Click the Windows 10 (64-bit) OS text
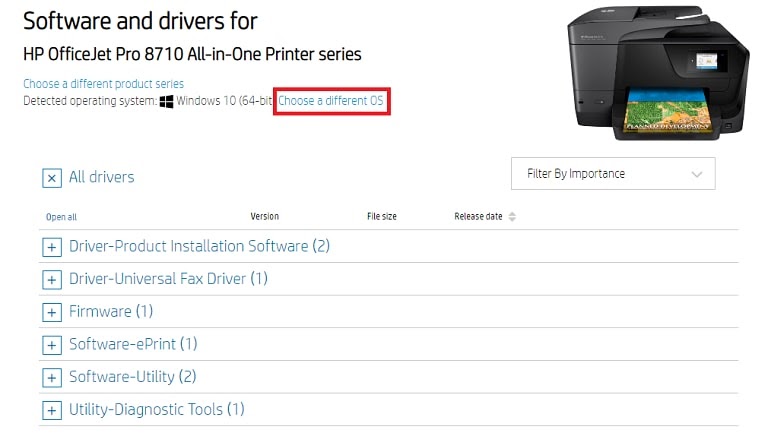This screenshot has width=768, height=436. (224, 101)
